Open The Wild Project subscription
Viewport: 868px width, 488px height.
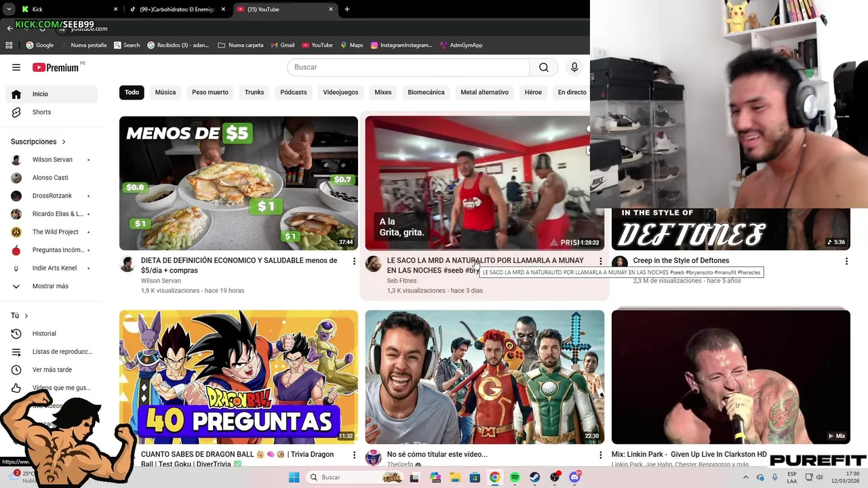point(52,232)
